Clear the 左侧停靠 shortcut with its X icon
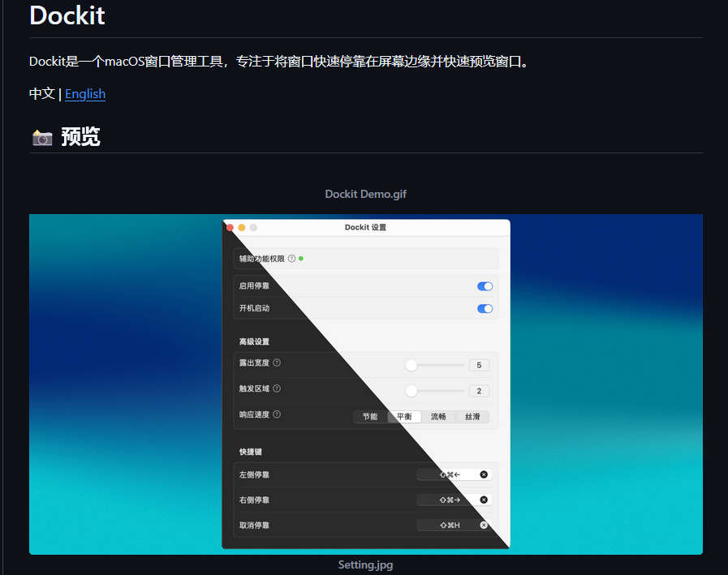The image size is (728, 575). tap(484, 474)
